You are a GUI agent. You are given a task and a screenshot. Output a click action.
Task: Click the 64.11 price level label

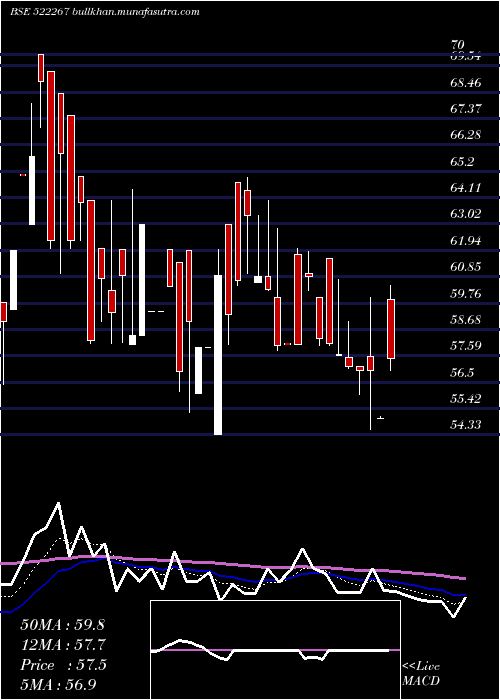466,188
